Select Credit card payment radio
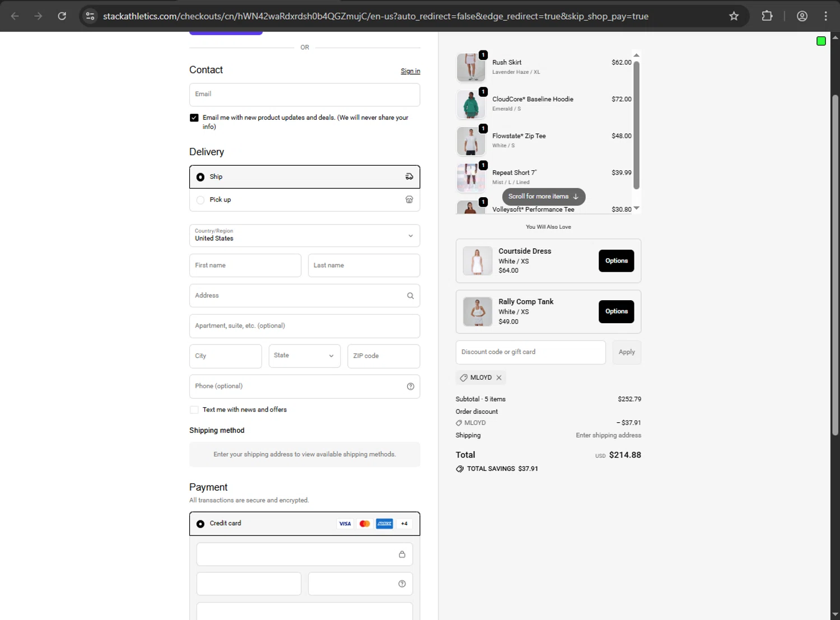This screenshot has height=620, width=840. pyautogui.click(x=200, y=524)
